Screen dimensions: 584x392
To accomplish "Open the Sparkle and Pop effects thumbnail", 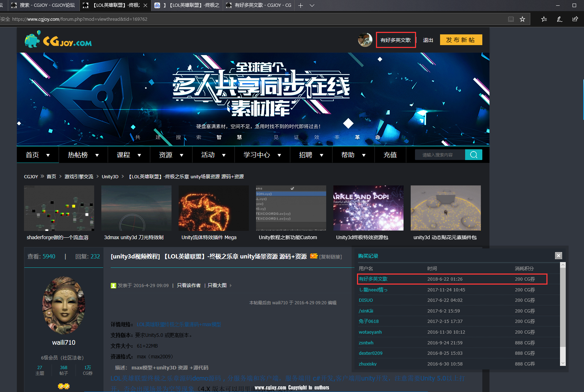I will click(x=368, y=208).
